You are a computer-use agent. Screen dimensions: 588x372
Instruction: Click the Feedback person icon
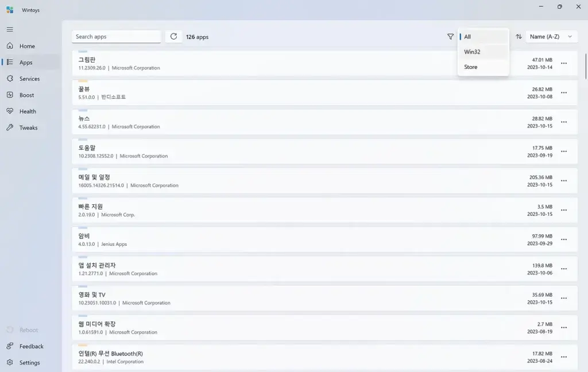coord(10,346)
